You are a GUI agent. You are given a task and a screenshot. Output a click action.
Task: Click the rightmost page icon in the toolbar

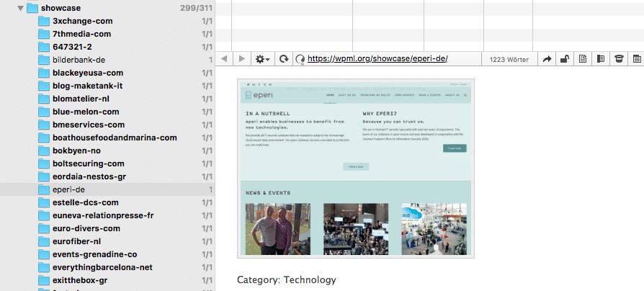(636, 59)
